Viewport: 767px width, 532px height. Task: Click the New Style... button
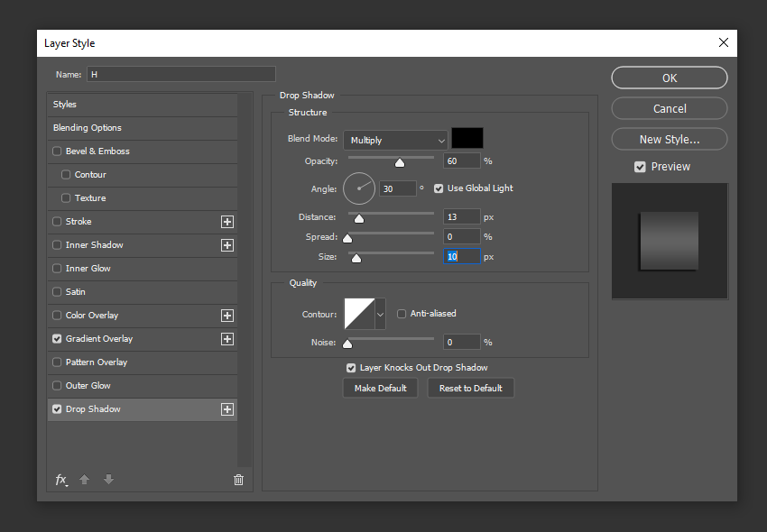click(669, 139)
